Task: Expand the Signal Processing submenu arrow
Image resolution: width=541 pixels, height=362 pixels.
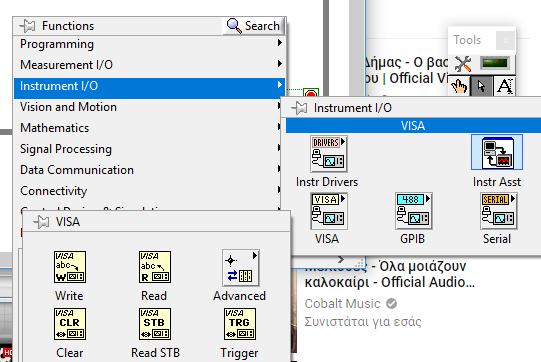Action: (279, 148)
